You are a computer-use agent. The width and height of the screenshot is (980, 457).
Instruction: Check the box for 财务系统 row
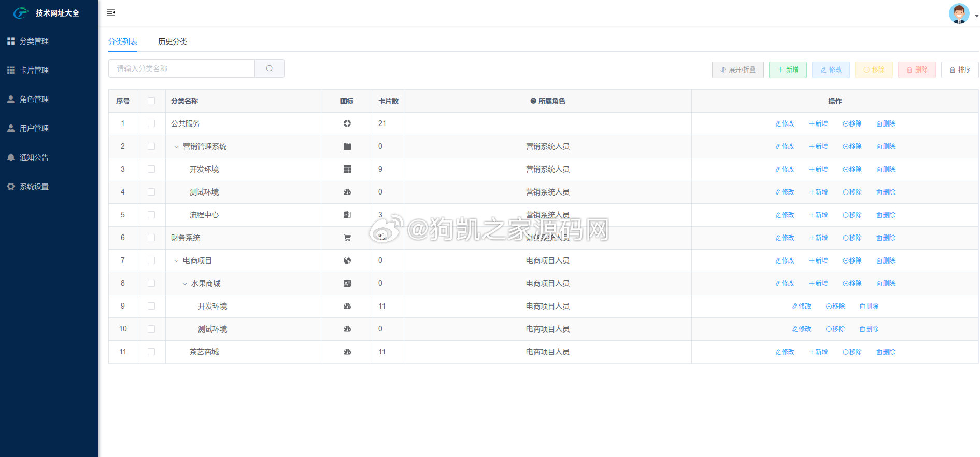pos(151,238)
